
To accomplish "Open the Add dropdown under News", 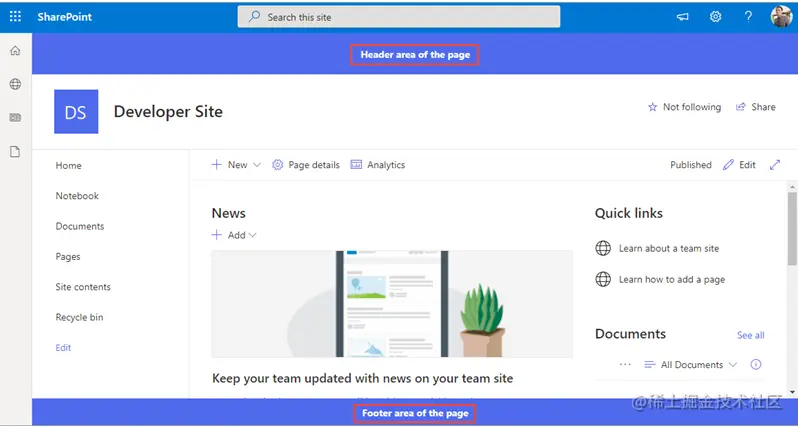I will [234, 235].
